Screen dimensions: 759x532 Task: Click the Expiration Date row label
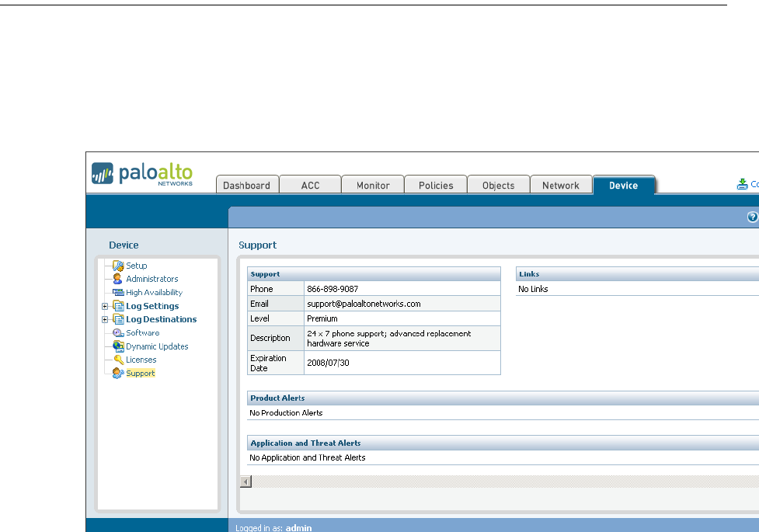268,363
